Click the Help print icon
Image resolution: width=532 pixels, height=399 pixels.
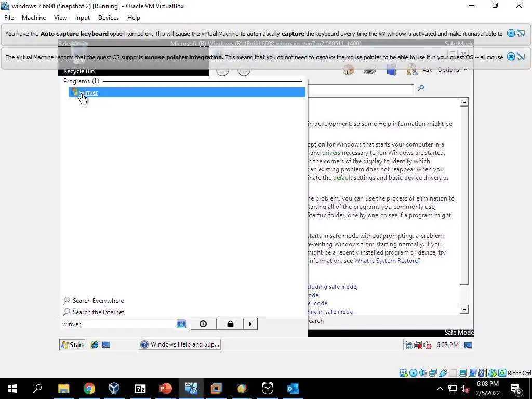point(370,70)
